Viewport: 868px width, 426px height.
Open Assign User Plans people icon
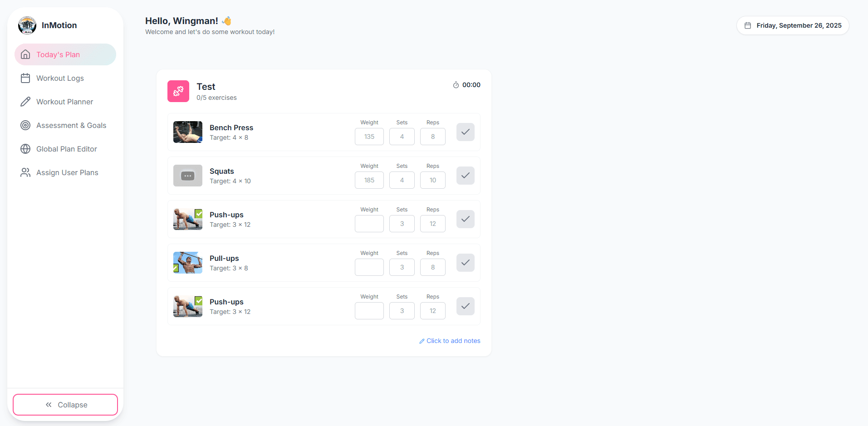point(25,172)
